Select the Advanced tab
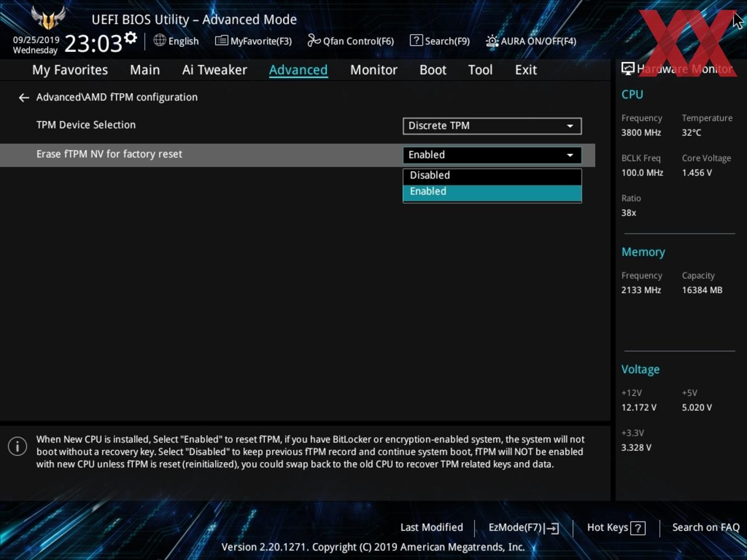The height and width of the screenshot is (560, 747). click(x=298, y=70)
